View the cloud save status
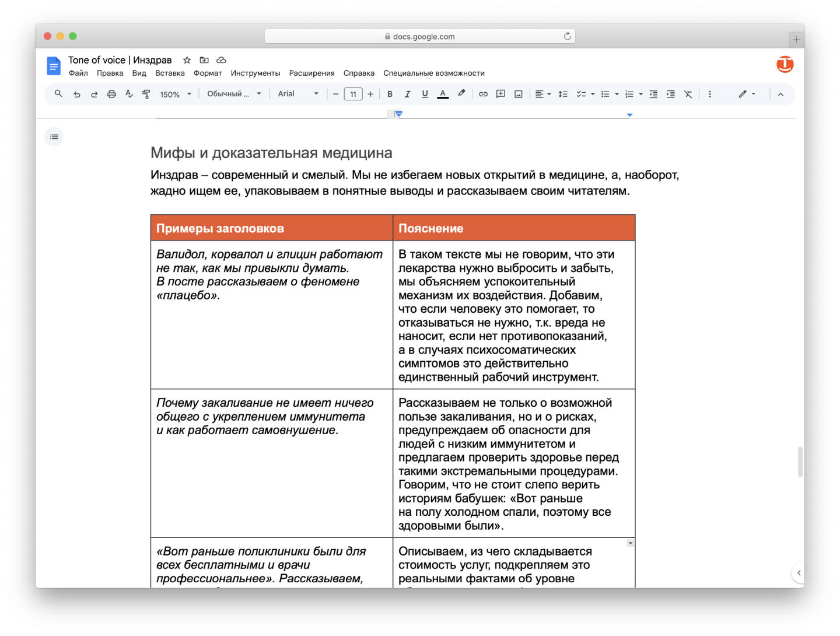This screenshot has width=840, height=636. pyautogui.click(x=221, y=60)
